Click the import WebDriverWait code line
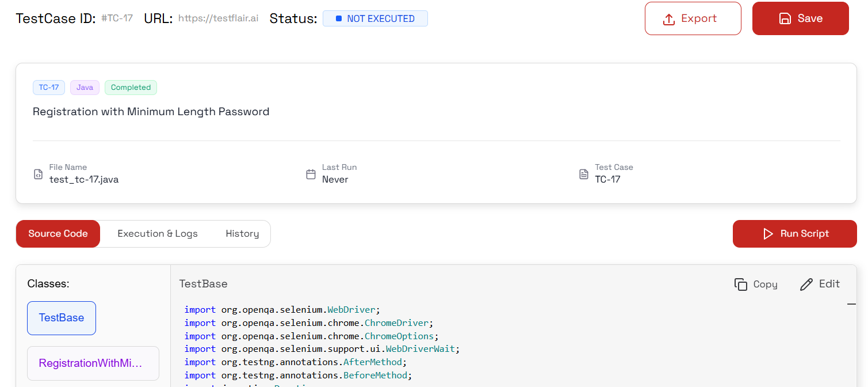The width and height of the screenshot is (868, 387). pos(322,349)
